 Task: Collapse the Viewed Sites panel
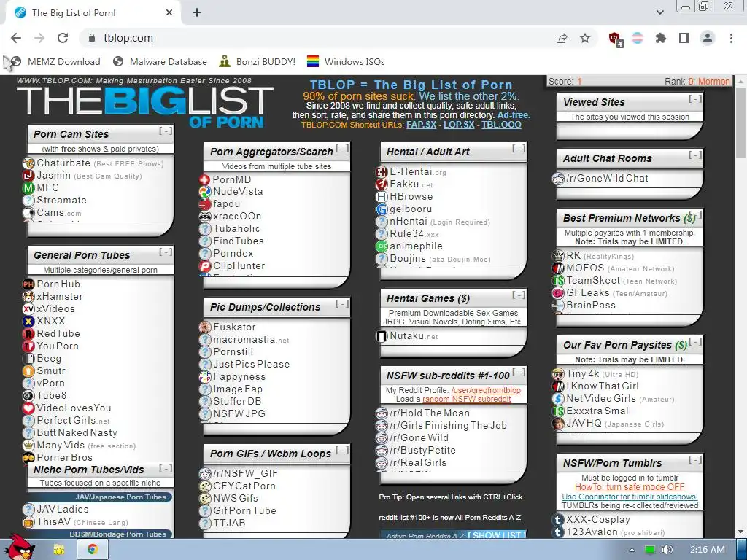(694, 99)
